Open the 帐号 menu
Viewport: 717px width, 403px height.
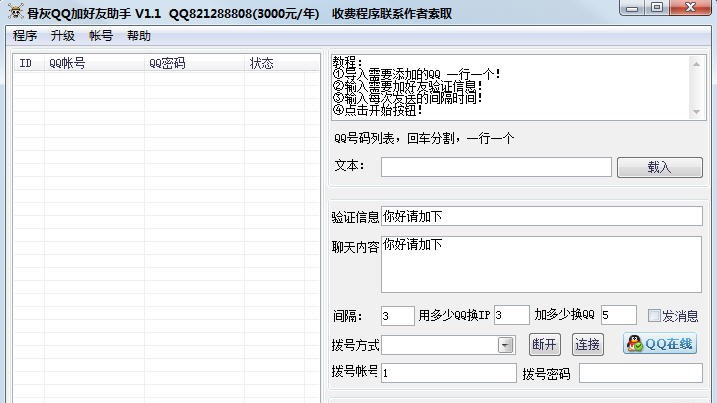click(x=101, y=36)
